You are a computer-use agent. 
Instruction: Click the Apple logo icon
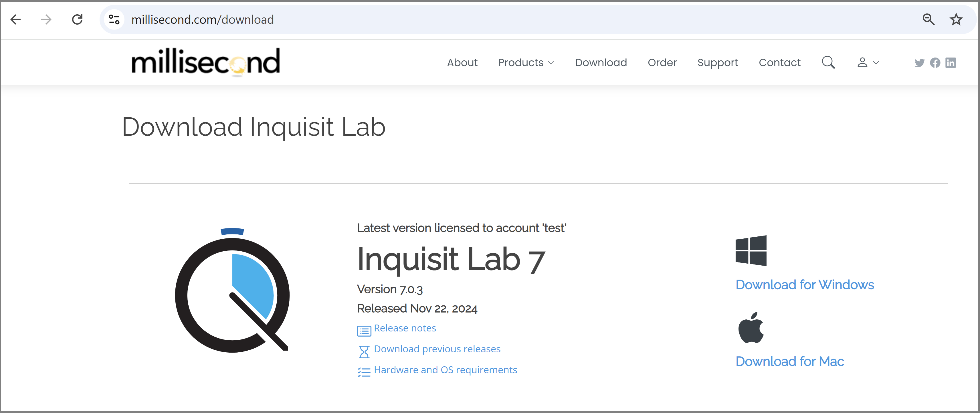coord(751,327)
